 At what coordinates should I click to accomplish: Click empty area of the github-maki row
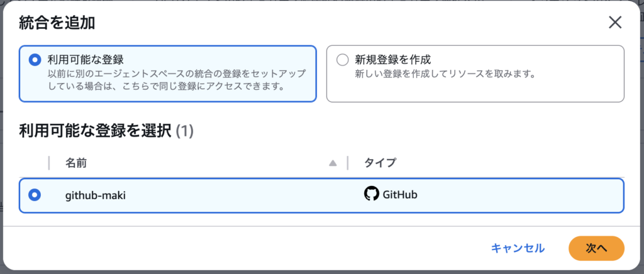(x=516, y=195)
